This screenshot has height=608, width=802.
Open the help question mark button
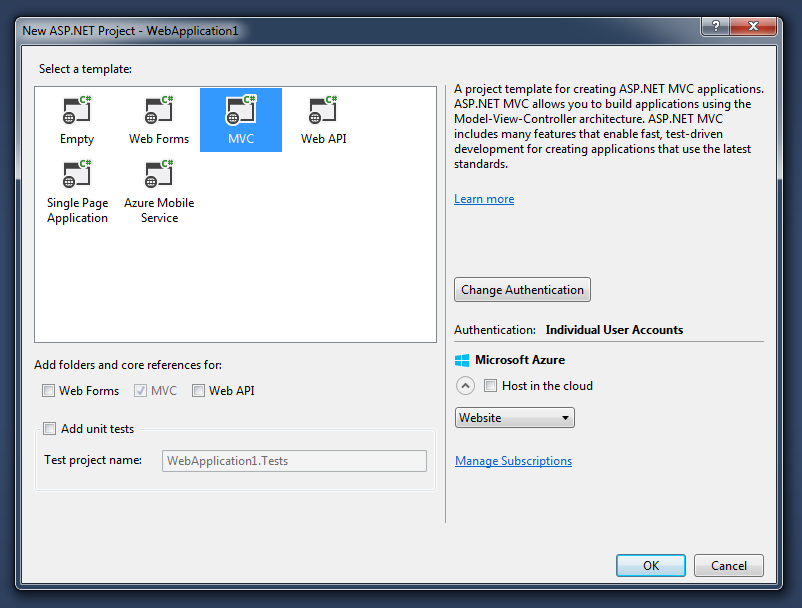pyautogui.click(x=716, y=26)
